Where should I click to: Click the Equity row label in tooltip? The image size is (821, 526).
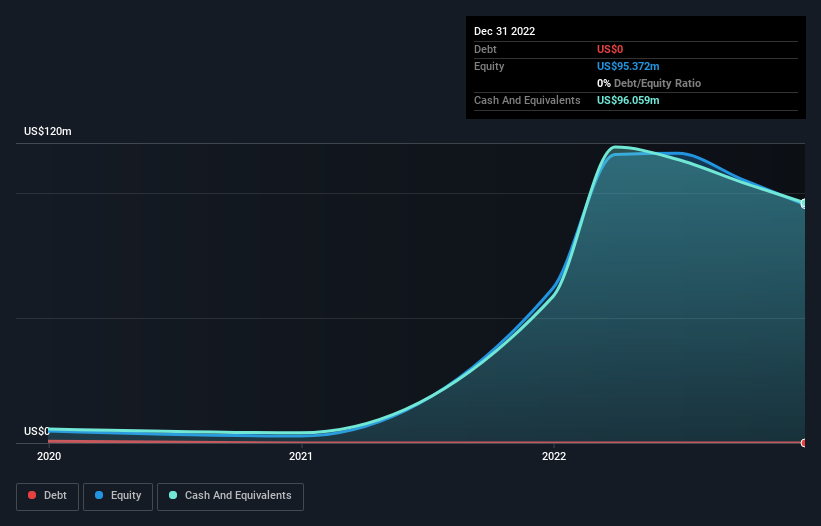(489, 66)
